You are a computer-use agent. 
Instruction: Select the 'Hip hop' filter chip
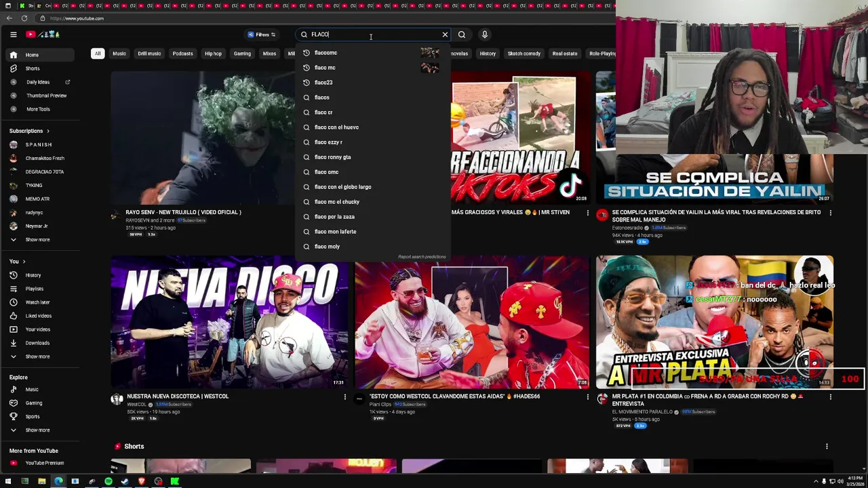pos(213,54)
